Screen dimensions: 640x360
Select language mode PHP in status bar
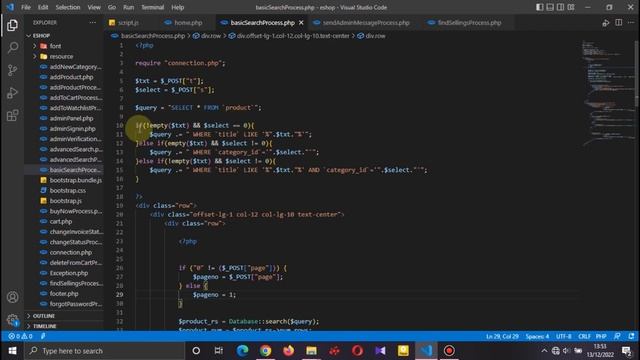(x=601, y=336)
